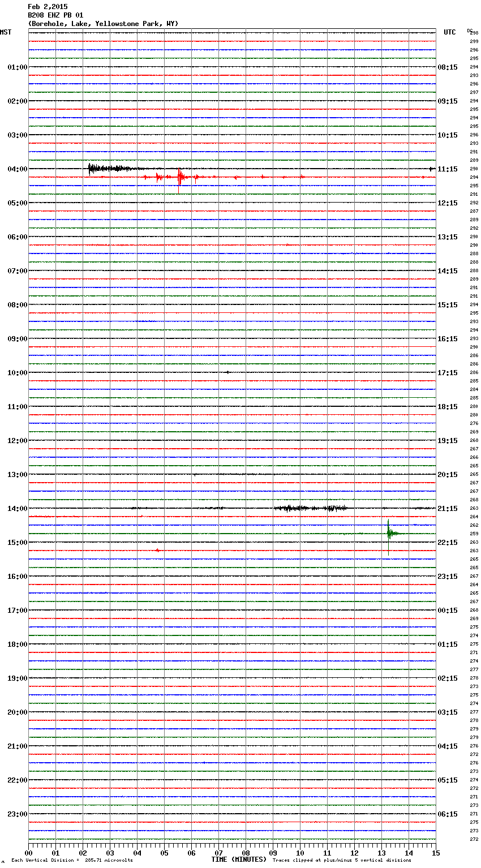
Task: Click the MST time zone header
Action: pyautogui.click(x=6, y=32)
